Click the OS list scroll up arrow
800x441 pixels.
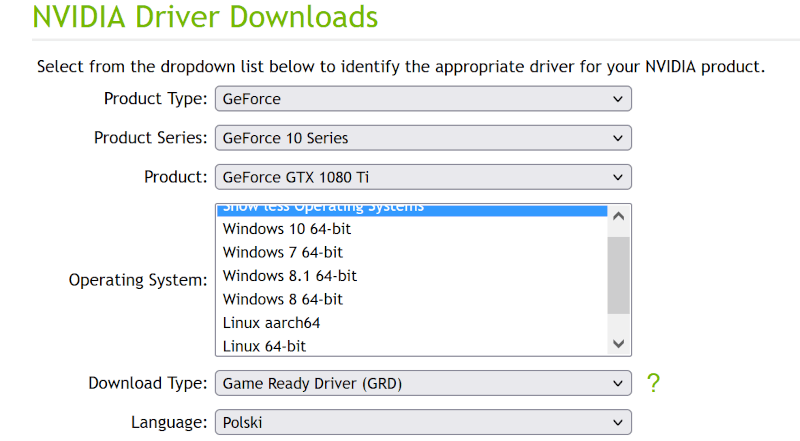click(x=618, y=216)
